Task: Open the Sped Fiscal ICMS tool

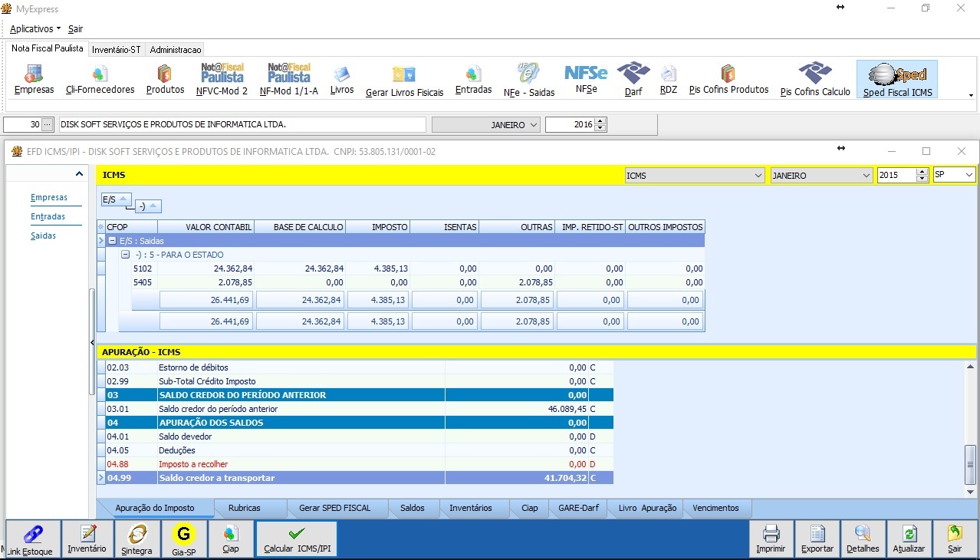Action: tap(896, 79)
